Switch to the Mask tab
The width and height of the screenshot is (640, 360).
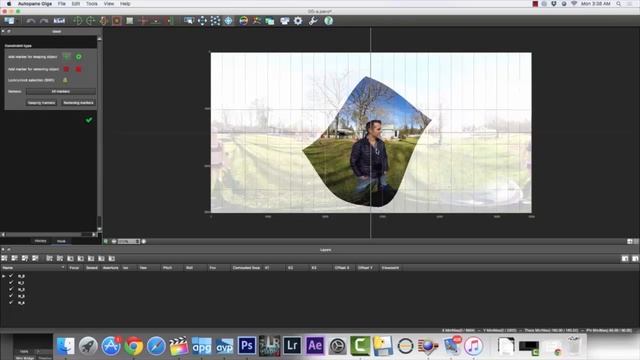point(61,241)
